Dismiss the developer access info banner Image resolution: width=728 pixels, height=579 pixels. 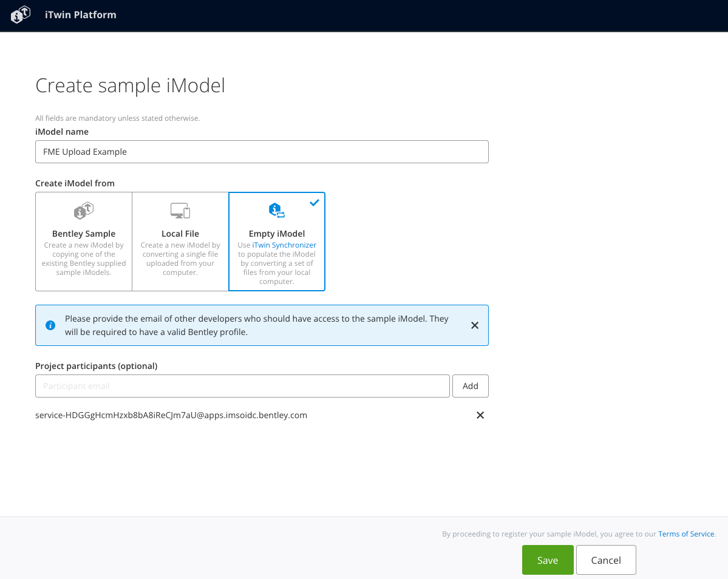point(475,325)
